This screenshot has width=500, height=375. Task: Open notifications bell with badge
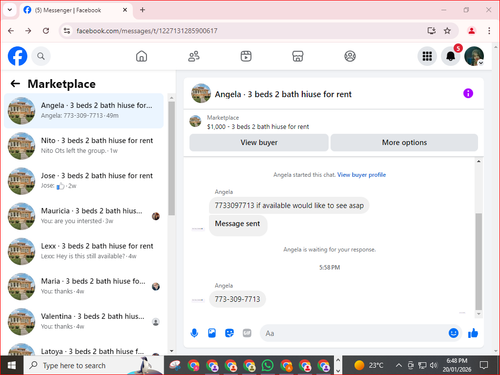click(x=451, y=56)
